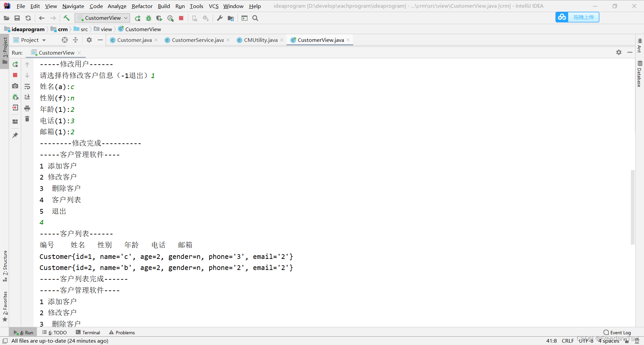Click the locate/scroll from source target icon
This screenshot has height=345, width=644.
point(65,40)
